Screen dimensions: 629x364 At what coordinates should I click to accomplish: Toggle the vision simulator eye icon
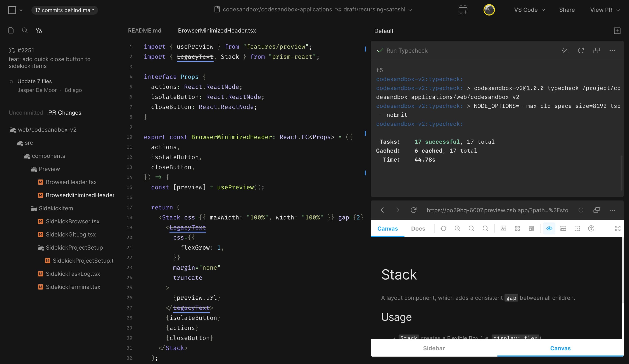549,228
